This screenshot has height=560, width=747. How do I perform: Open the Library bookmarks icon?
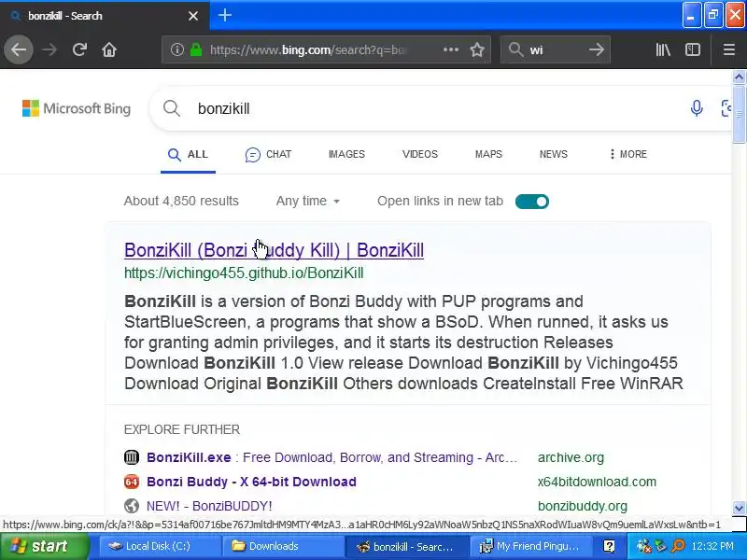pyautogui.click(x=663, y=49)
